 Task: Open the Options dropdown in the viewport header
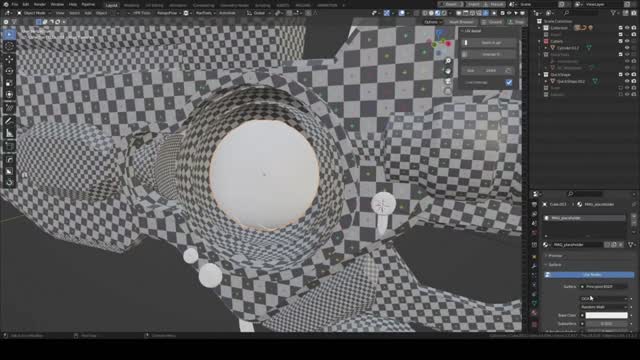433,22
